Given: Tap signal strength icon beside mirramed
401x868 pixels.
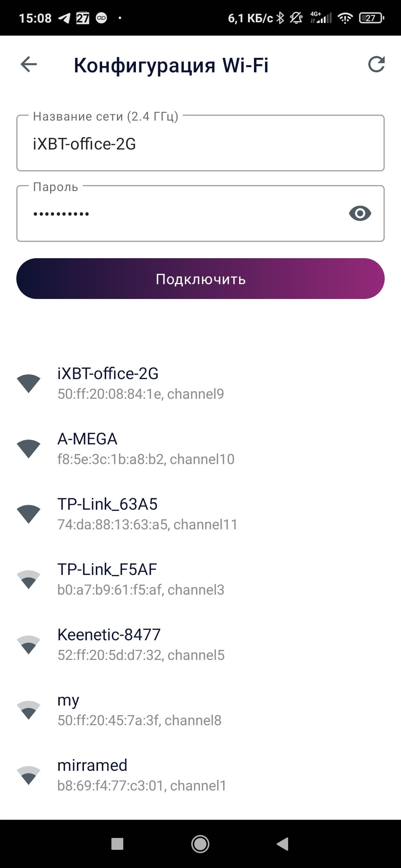Looking at the screenshot, I should [29, 775].
